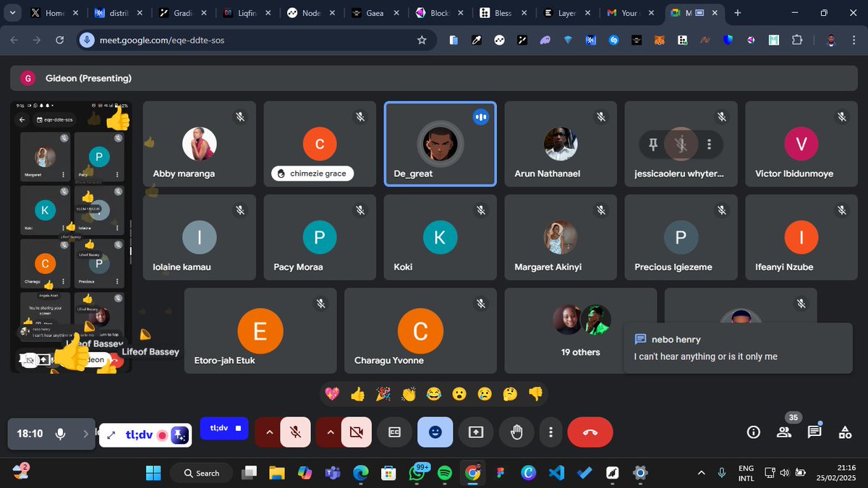
Task: Select the Etoro-jah Etuk participant tile
Action: (260, 330)
